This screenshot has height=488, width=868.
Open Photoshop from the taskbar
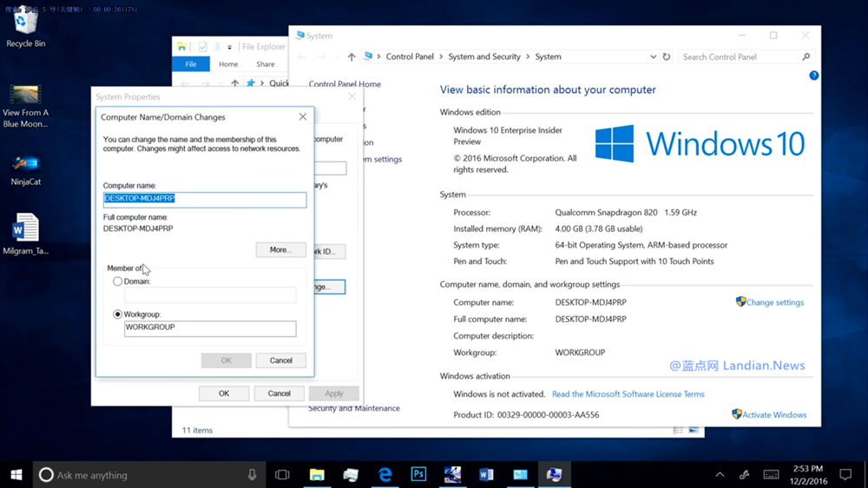[418, 475]
